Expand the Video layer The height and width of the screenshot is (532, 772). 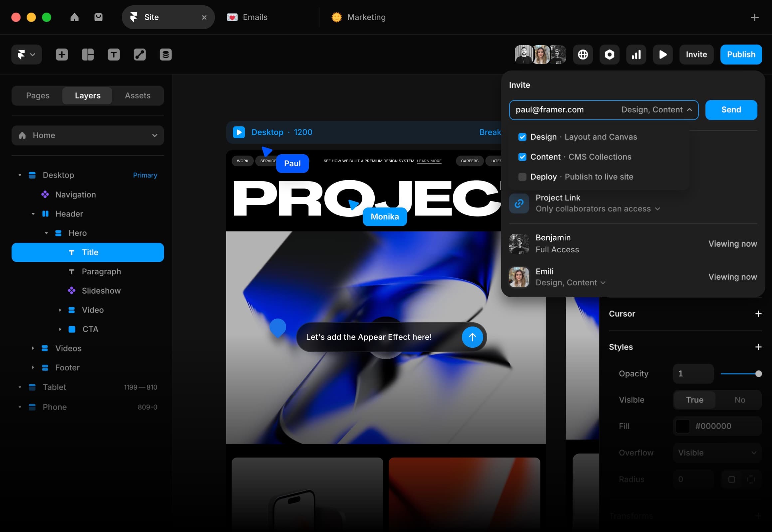click(60, 310)
